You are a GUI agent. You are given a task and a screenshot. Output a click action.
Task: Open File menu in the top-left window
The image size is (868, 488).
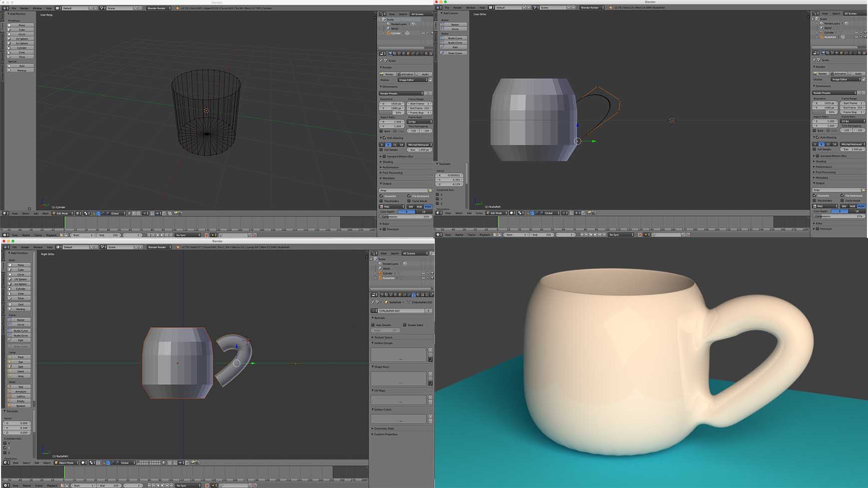[14, 8]
